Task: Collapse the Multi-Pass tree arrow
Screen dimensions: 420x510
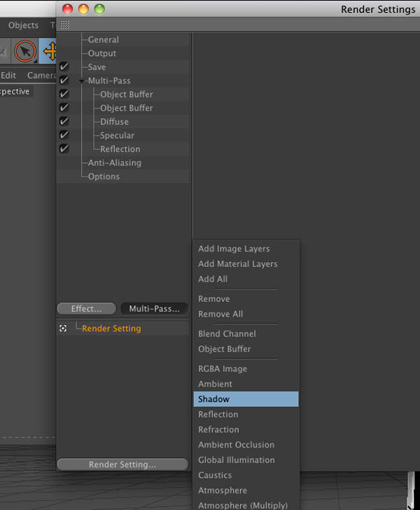Action: [82, 81]
